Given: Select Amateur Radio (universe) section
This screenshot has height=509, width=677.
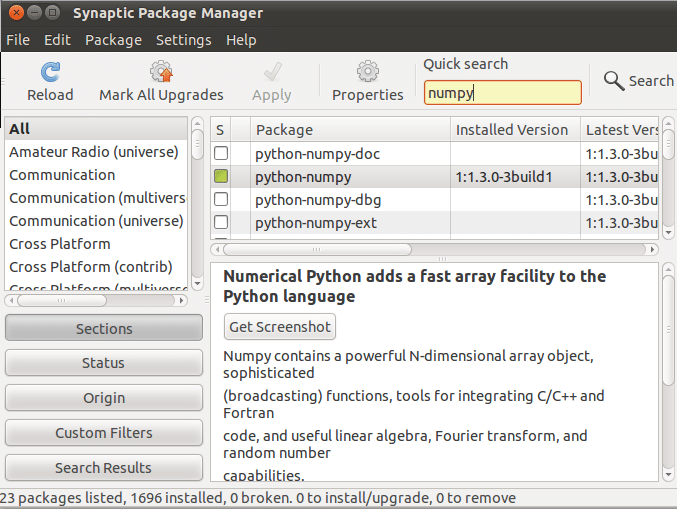Looking at the screenshot, I should pos(94,152).
